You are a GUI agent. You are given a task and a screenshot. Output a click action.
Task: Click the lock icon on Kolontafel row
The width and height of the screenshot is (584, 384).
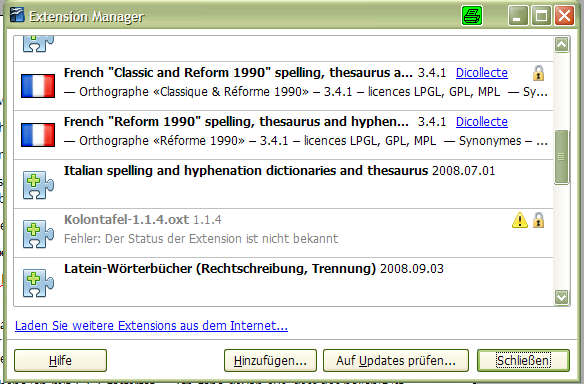pos(538,220)
